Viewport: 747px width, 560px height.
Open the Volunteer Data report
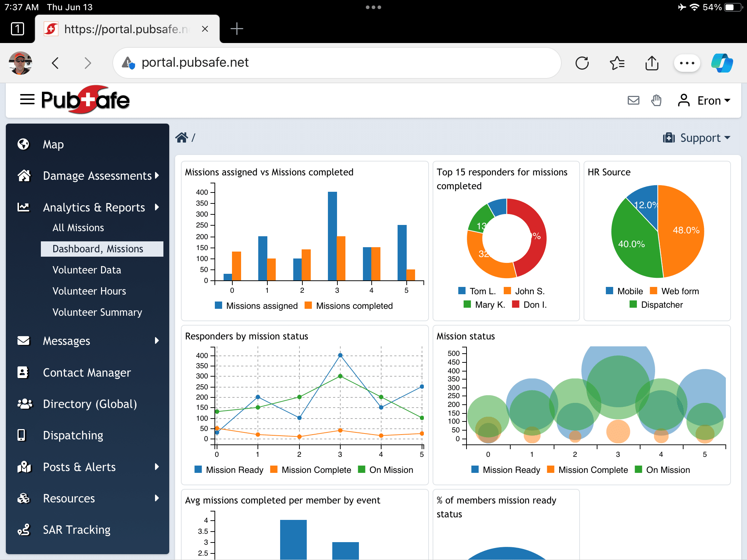point(87,269)
